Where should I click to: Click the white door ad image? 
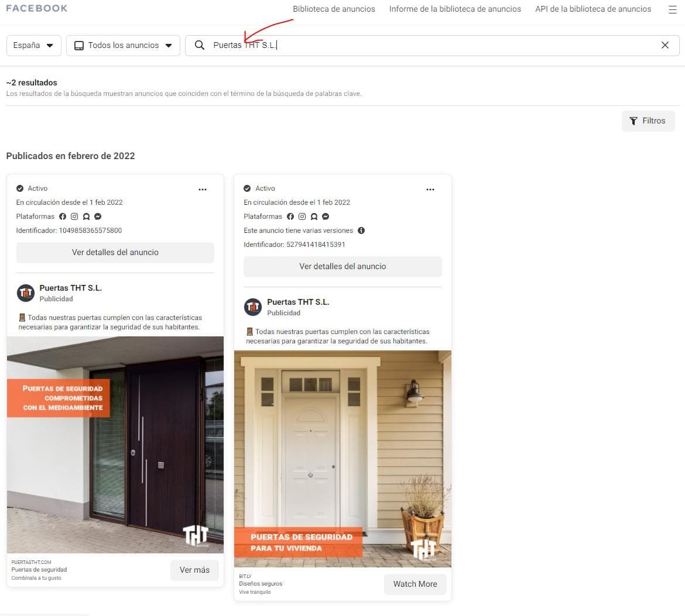point(342,458)
